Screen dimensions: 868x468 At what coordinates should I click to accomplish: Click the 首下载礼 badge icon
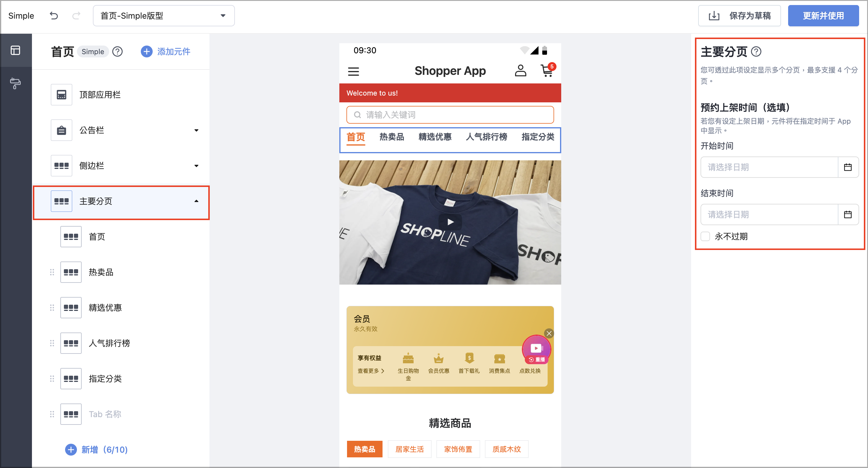tap(469, 358)
